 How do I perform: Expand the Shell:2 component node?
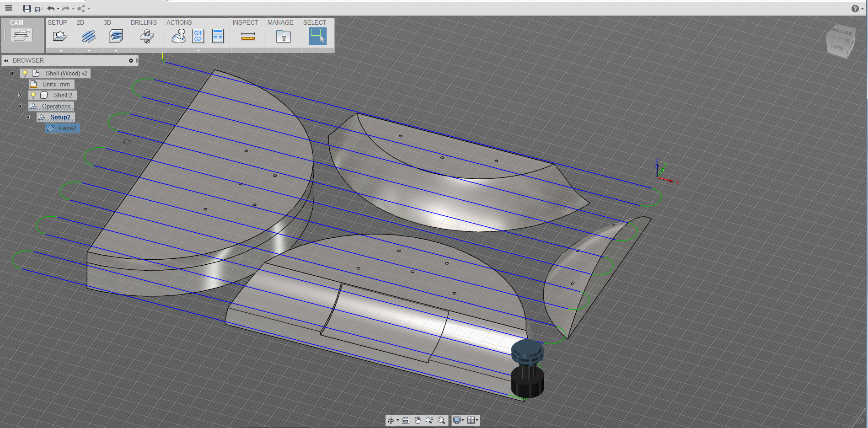click(x=20, y=95)
